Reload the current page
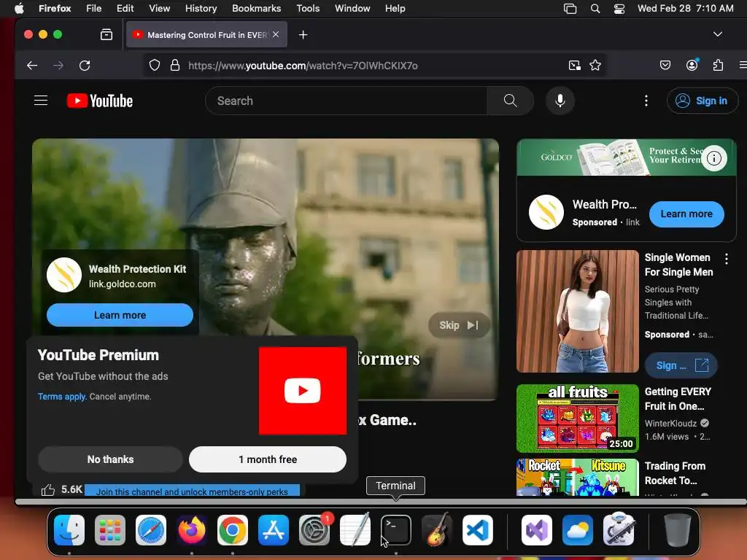The width and height of the screenshot is (747, 560). pyautogui.click(x=85, y=65)
